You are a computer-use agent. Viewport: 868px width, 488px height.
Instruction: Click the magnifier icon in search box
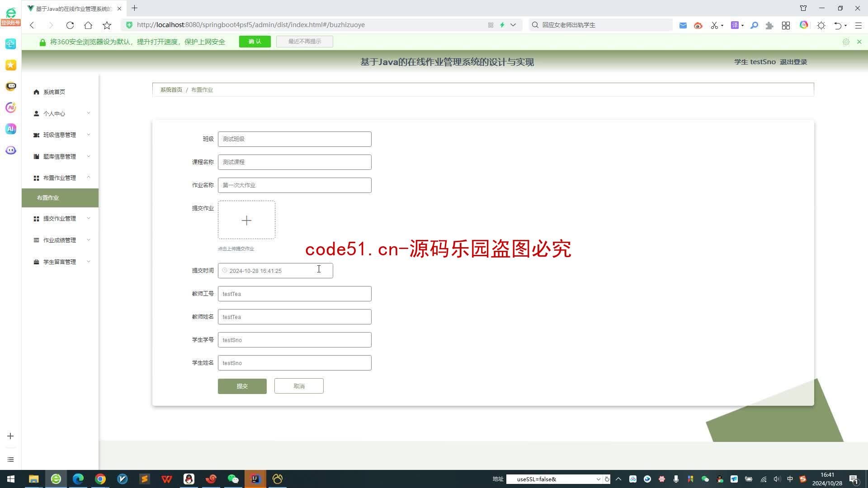coord(535,25)
